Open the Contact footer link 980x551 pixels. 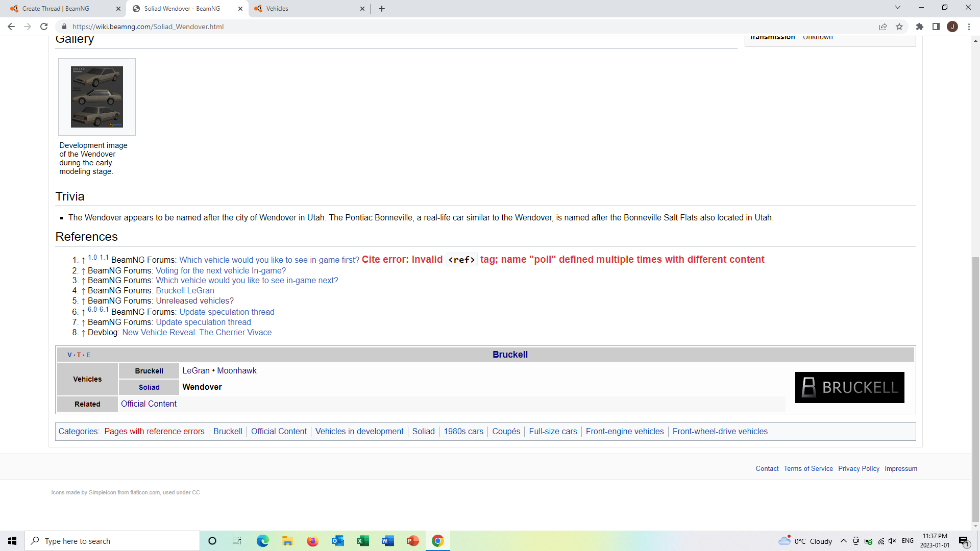[x=767, y=469]
